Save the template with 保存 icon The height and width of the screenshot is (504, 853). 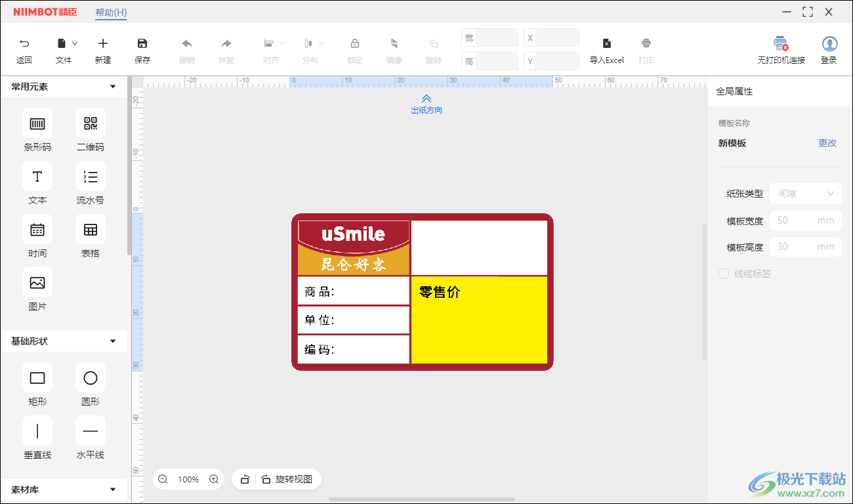[142, 43]
